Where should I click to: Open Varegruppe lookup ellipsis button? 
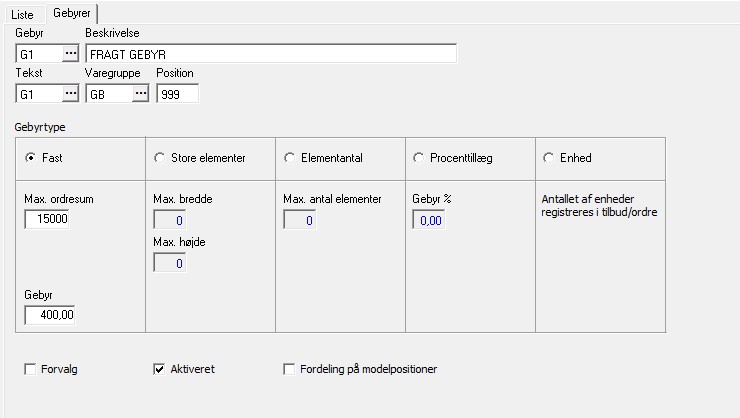pos(140,94)
